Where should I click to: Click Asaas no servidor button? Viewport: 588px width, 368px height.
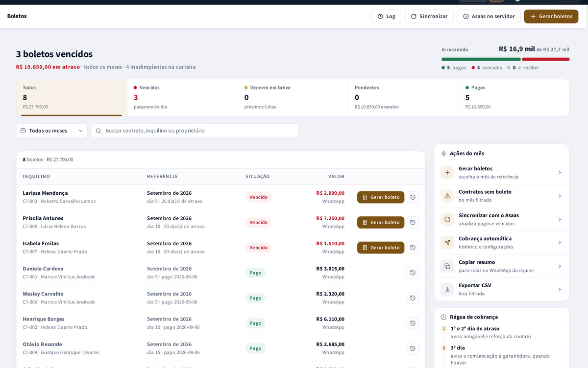489,16
